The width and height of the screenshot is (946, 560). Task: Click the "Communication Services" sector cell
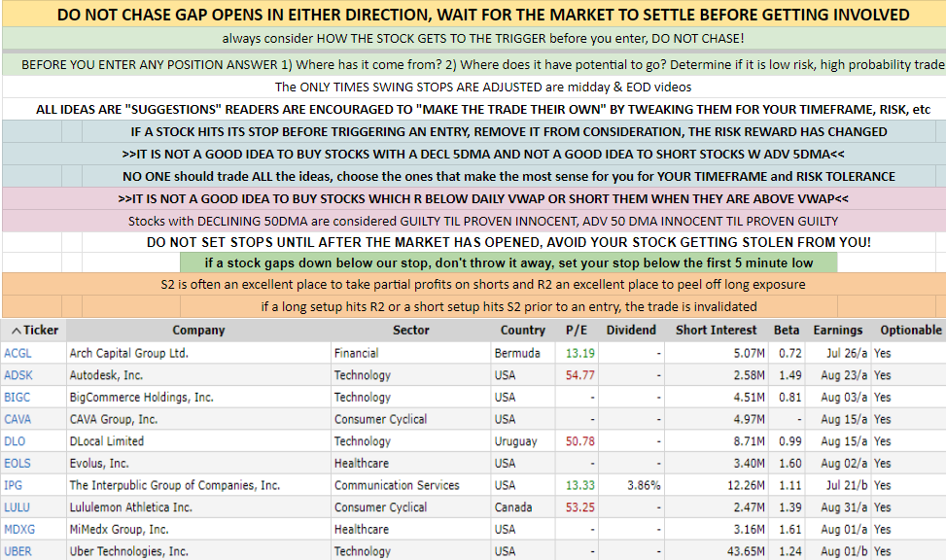pyautogui.click(x=397, y=485)
